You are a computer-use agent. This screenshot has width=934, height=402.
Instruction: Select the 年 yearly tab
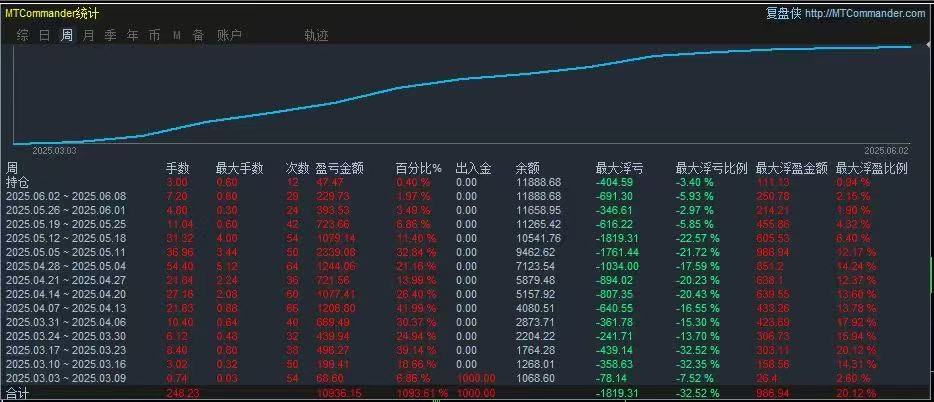(132, 36)
